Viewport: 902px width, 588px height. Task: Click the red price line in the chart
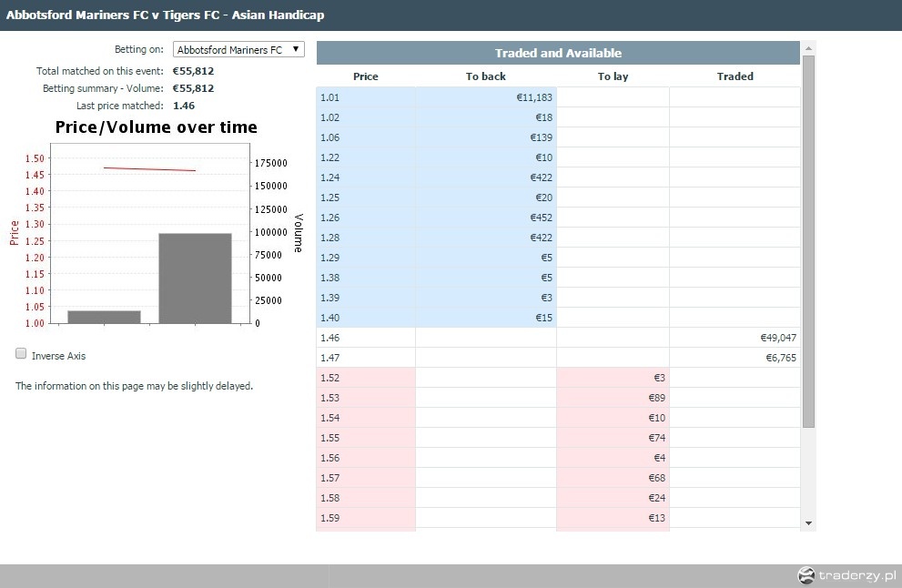tap(149, 169)
